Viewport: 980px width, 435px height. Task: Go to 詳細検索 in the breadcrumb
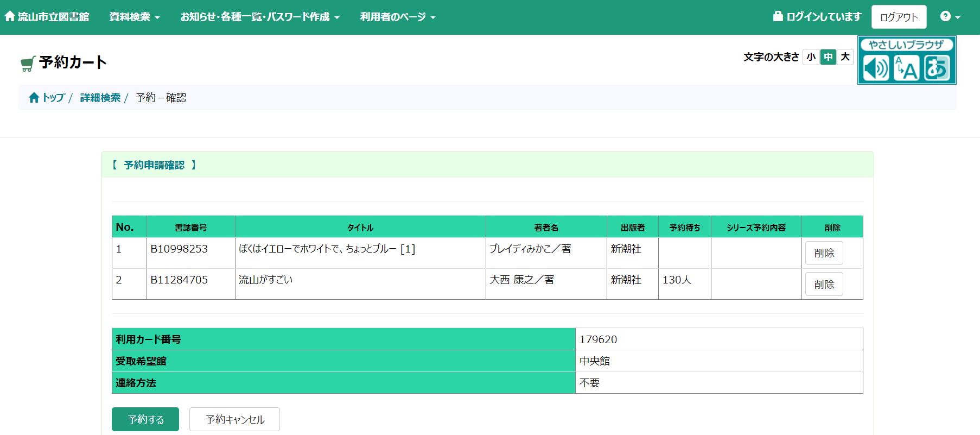[x=100, y=97]
